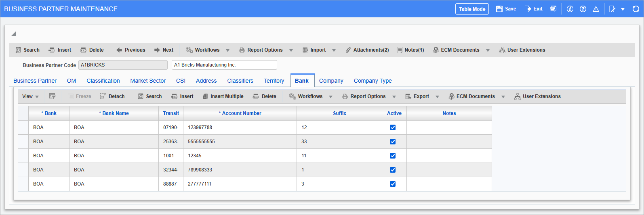This screenshot has width=644, height=215.
Task: Click the edit page pencil icon
Action: [612, 9]
